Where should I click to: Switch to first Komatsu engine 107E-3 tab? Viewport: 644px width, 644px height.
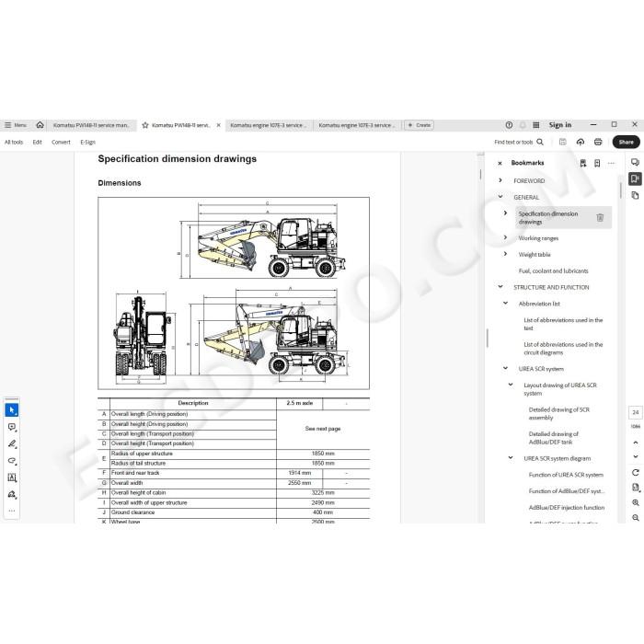click(x=269, y=125)
